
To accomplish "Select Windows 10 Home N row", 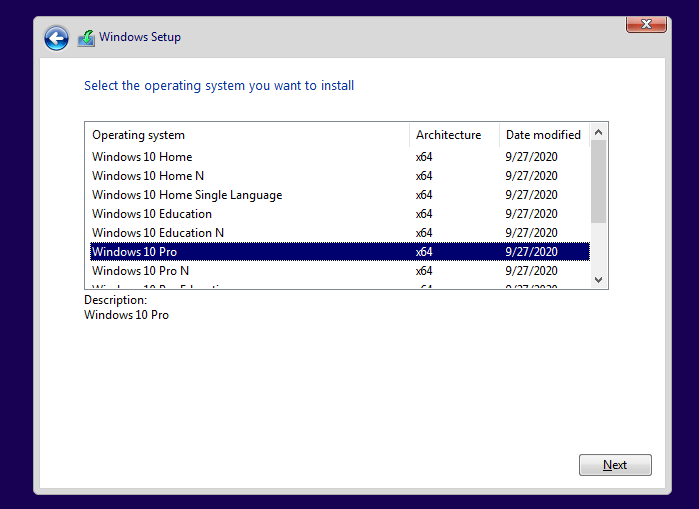I will pos(340,176).
